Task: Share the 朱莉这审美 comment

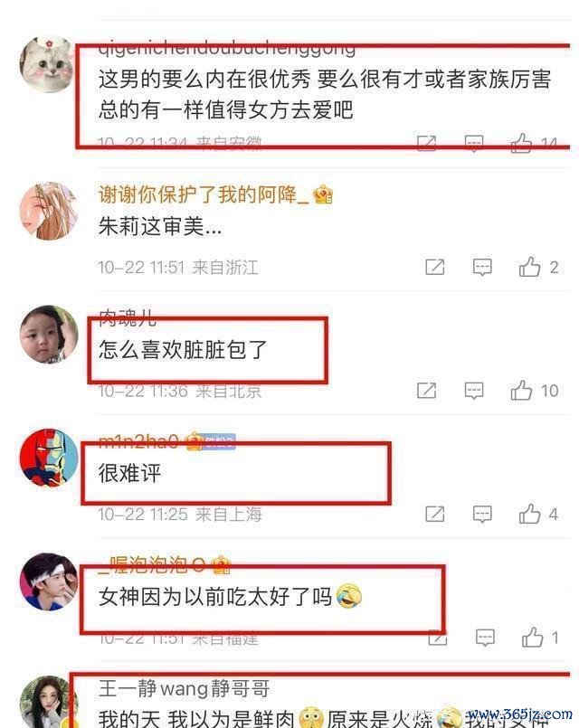Action: (x=435, y=267)
